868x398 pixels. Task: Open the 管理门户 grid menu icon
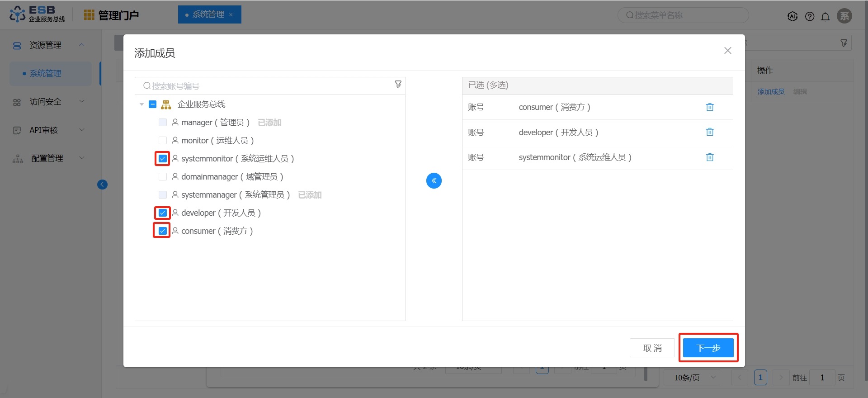(x=89, y=15)
